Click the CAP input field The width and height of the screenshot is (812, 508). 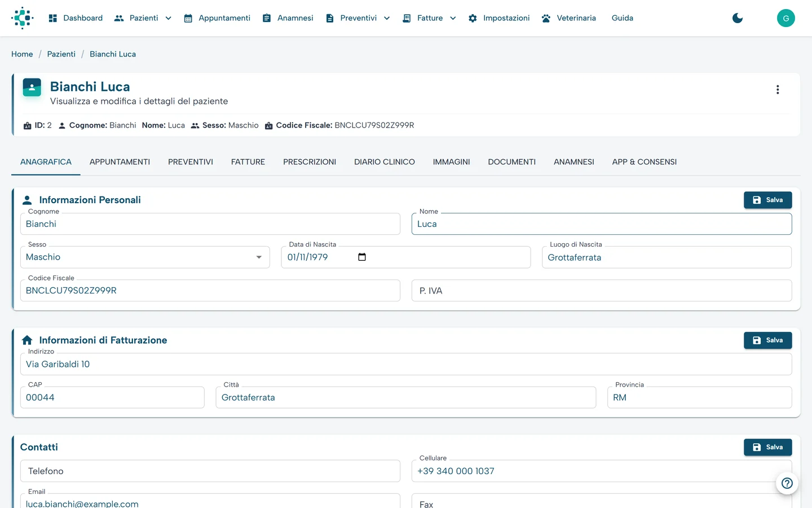click(112, 397)
